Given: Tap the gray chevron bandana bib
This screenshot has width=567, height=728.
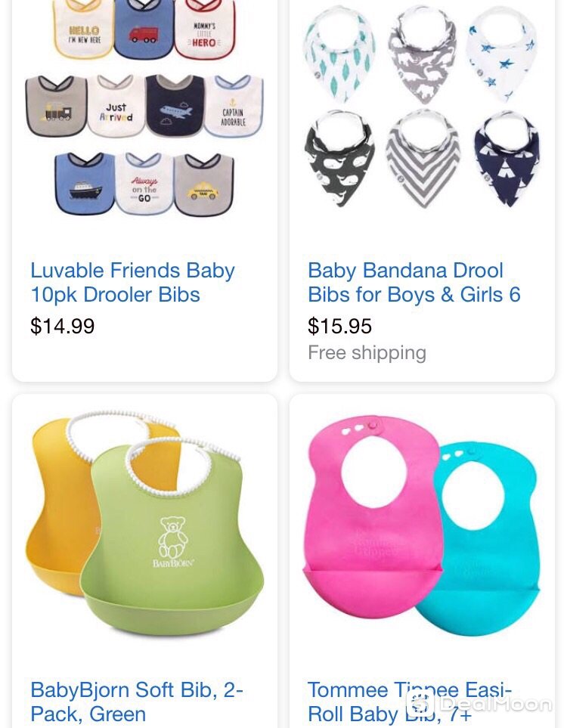Looking at the screenshot, I should coord(422,158).
